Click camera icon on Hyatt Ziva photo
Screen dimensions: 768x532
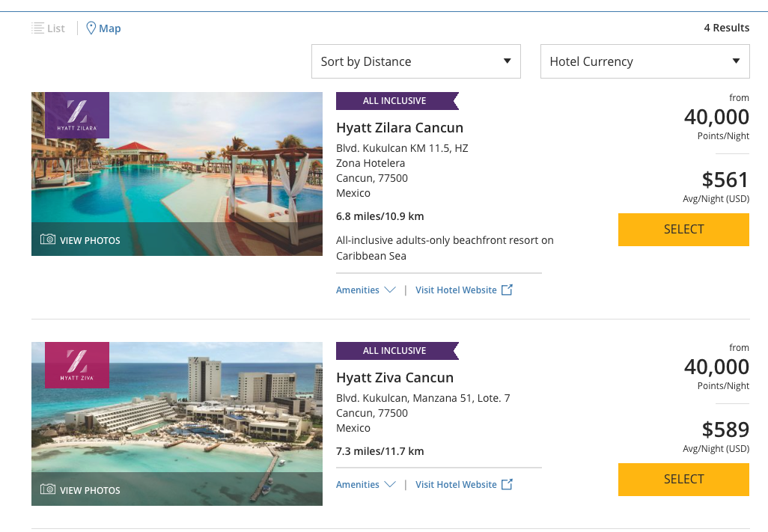pos(47,489)
